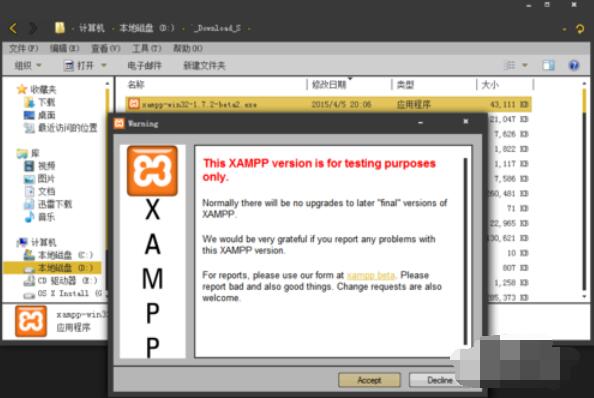This screenshot has height=398, width=594.
Task: Click the xampp exe file icon in list
Action: point(133,104)
